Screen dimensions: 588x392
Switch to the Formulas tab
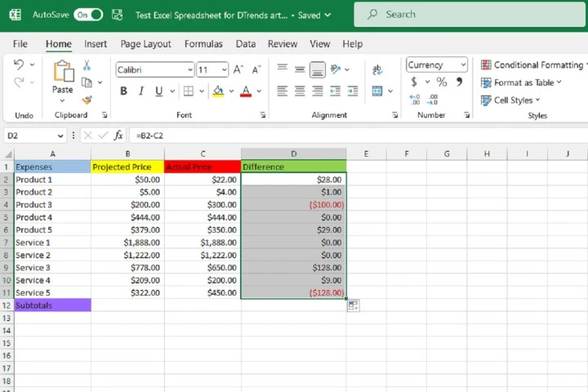(x=203, y=44)
